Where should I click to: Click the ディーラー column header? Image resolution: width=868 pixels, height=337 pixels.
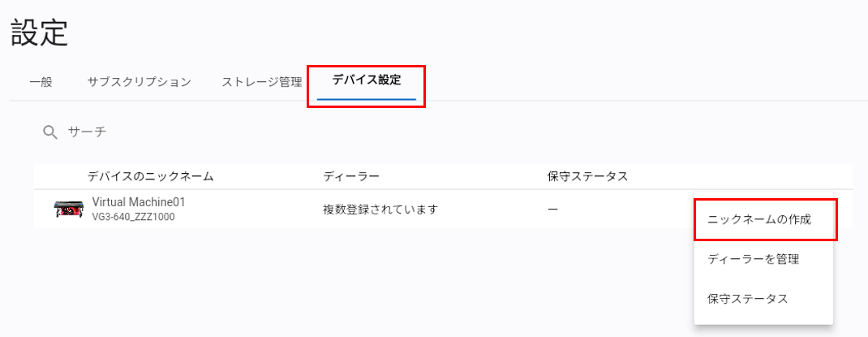coord(351,176)
